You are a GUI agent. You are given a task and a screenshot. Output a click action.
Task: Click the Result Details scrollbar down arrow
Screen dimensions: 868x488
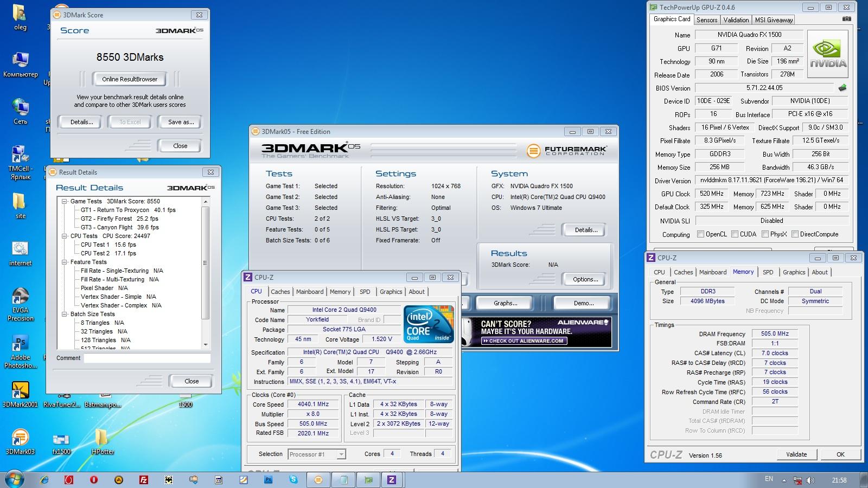click(206, 345)
